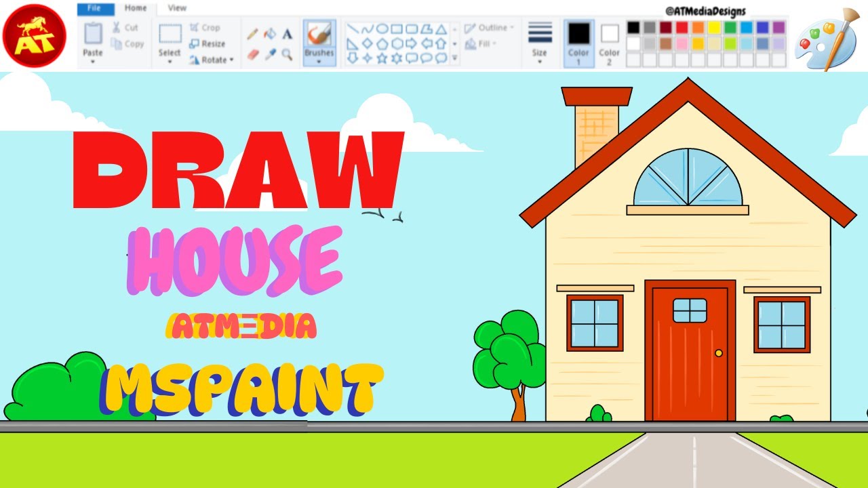
Task: Click the Cut scissors button
Action: coord(125,28)
